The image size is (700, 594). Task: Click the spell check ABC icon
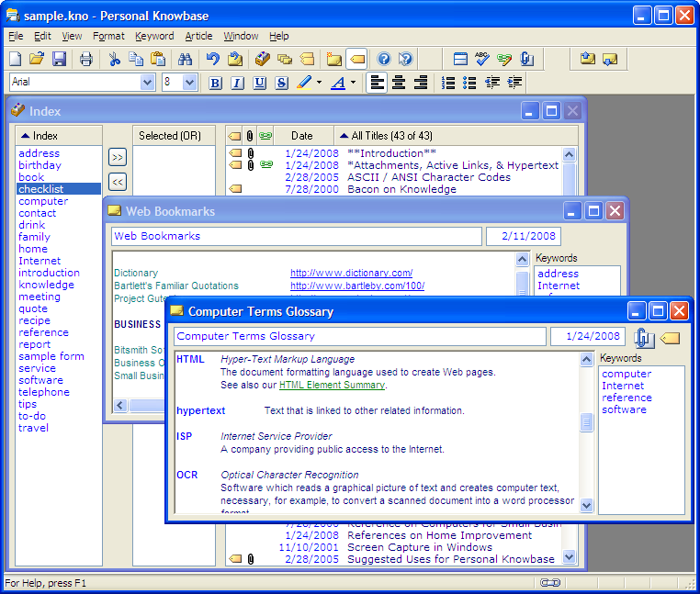[482, 60]
